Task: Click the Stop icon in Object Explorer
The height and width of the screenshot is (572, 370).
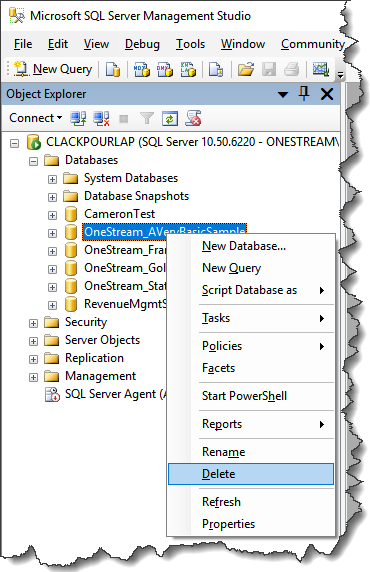Action: (x=124, y=119)
